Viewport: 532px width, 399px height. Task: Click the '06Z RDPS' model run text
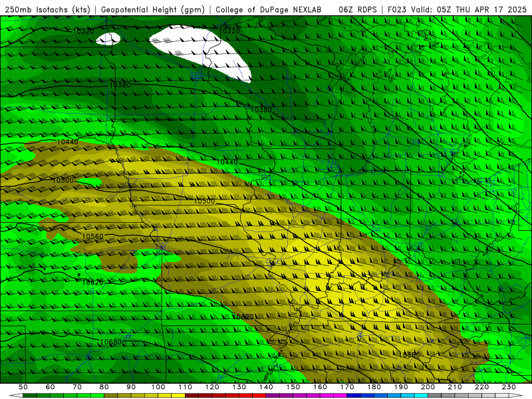358,9
